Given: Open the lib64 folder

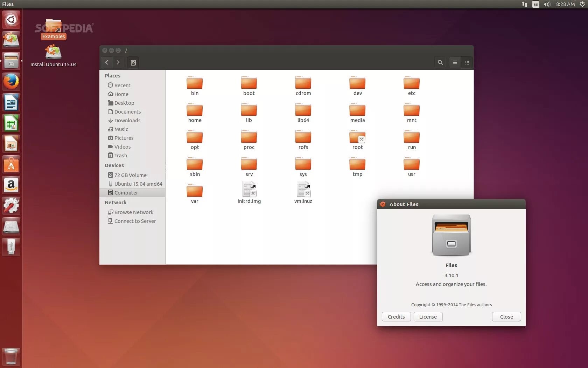Looking at the screenshot, I should pyautogui.click(x=303, y=113).
